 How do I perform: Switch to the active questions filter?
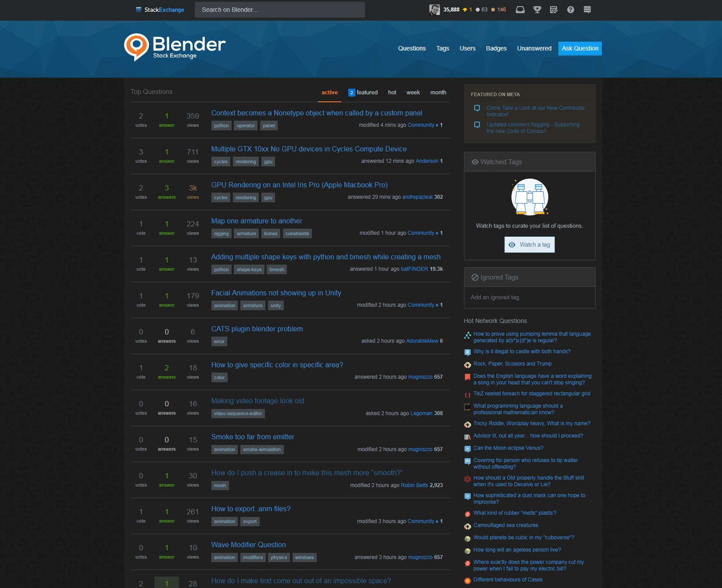click(x=329, y=92)
